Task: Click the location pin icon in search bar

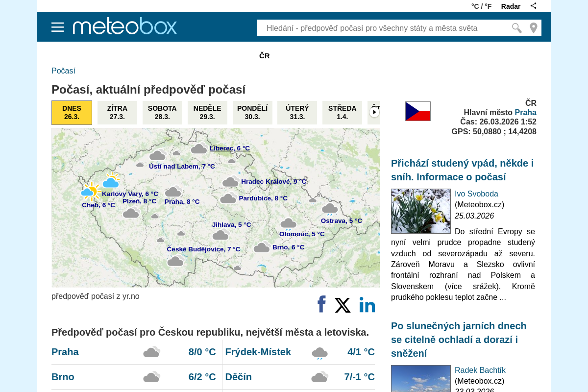Action: pos(534,28)
